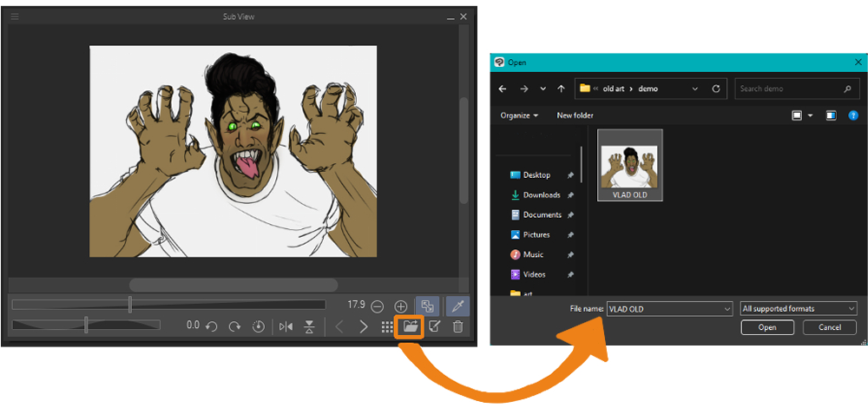Click the zoom out minus icon
868x408 pixels.
coord(378,306)
